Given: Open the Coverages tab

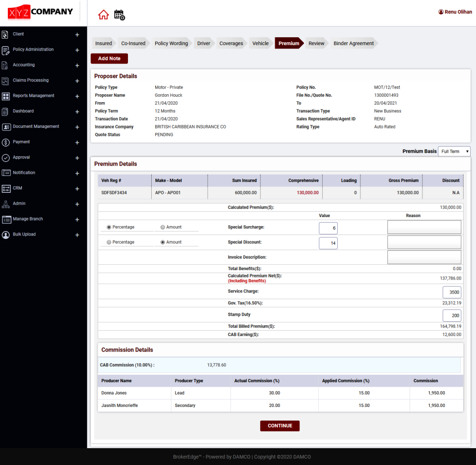Looking at the screenshot, I should [231, 43].
